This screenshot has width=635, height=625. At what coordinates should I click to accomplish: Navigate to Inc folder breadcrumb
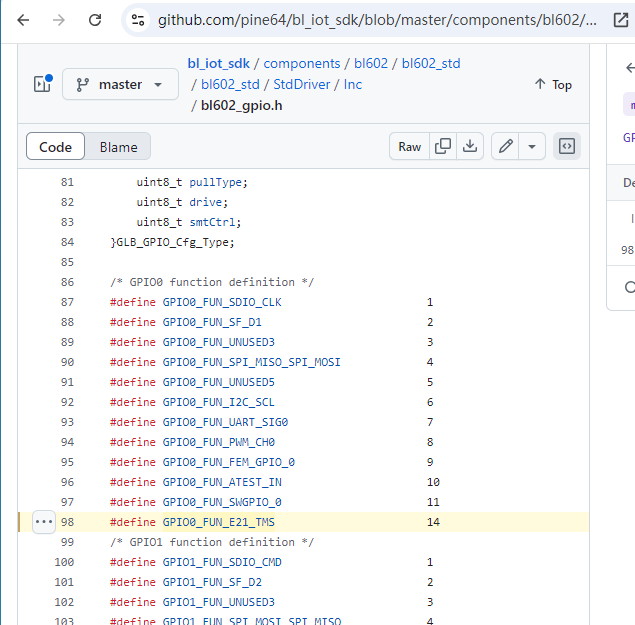[353, 85]
